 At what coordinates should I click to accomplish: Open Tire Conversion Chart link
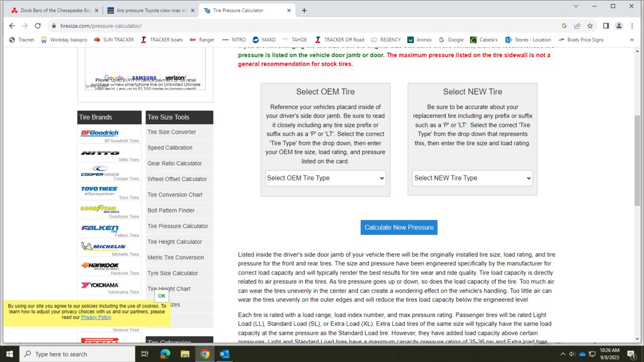(x=175, y=195)
